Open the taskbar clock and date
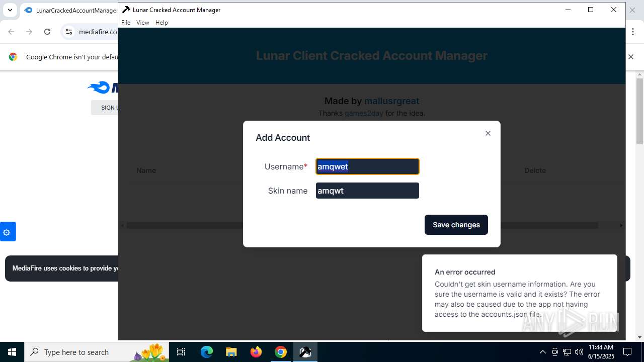Screen dimensions: 644x362 (x=601, y=352)
